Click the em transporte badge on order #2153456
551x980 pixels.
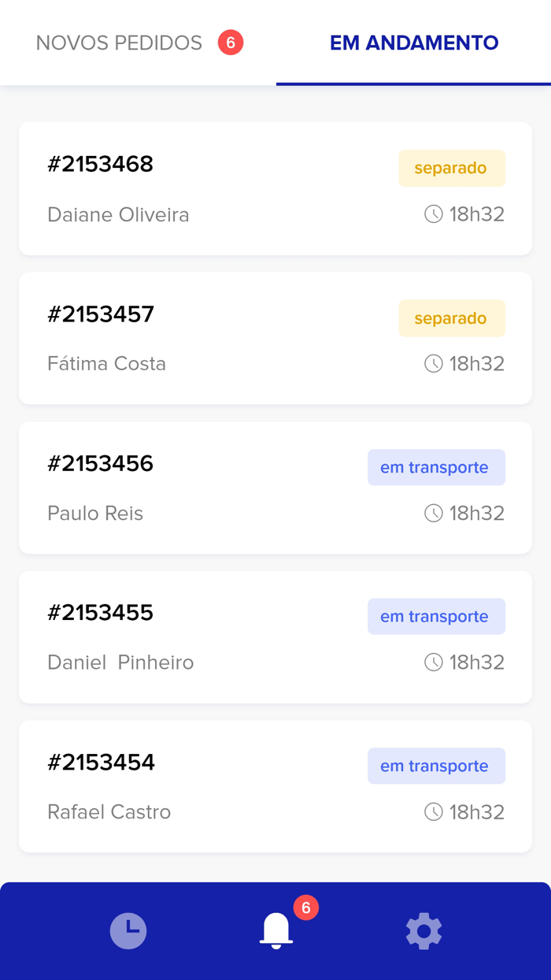tap(436, 467)
